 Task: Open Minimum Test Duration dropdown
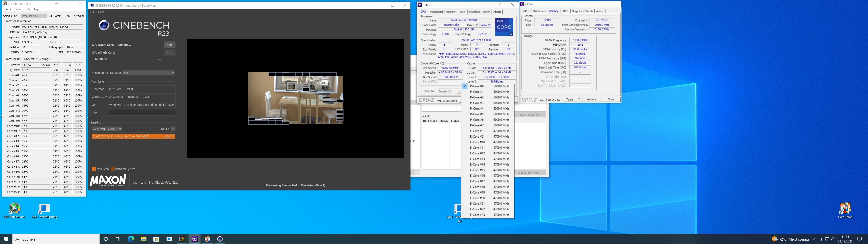[x=149, y=73]
